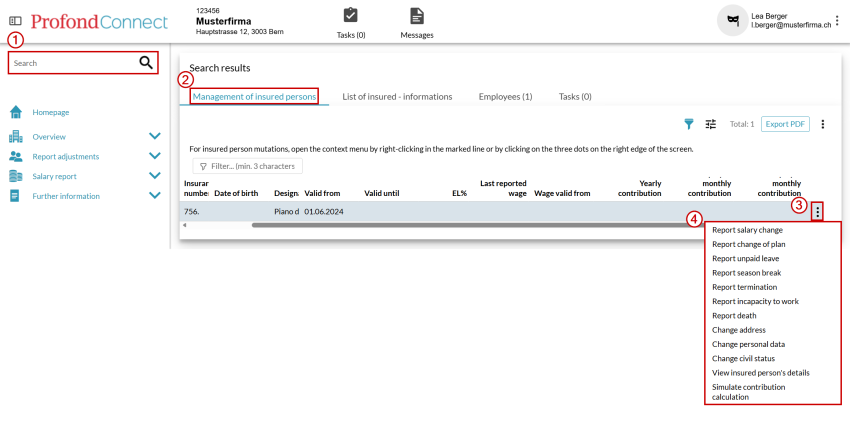Click Lea Berger's avatar
Viewport: 850px width, 429px height.
pyautogui.click(x=732, y=20)
